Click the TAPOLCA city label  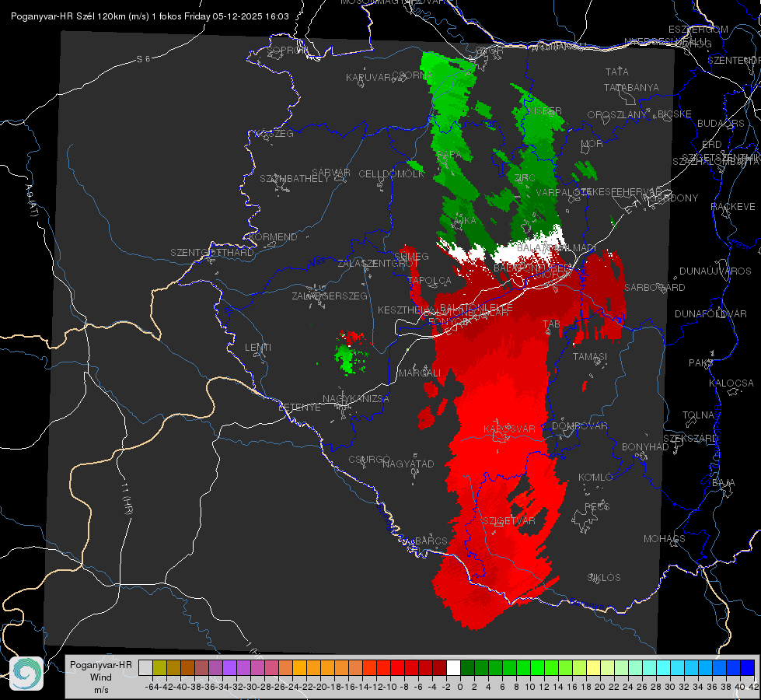point(430,281)
